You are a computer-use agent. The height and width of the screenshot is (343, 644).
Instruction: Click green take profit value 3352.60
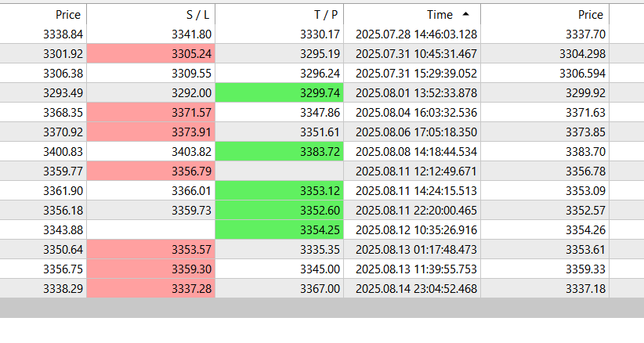click(x=280, y=210)
